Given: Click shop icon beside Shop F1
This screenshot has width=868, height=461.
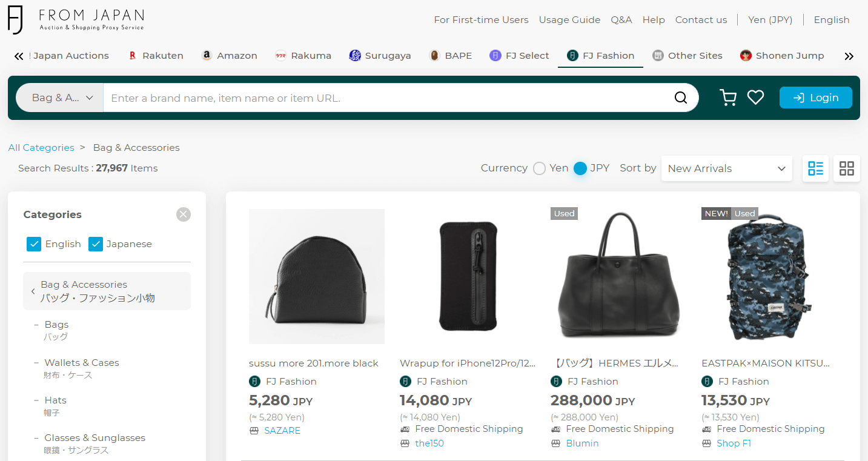Looking at the screenshot, I should (706, 443).
